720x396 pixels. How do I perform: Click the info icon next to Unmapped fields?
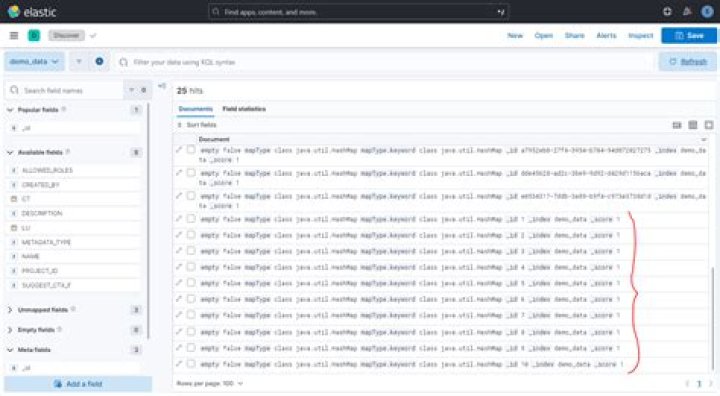[73, 310]
